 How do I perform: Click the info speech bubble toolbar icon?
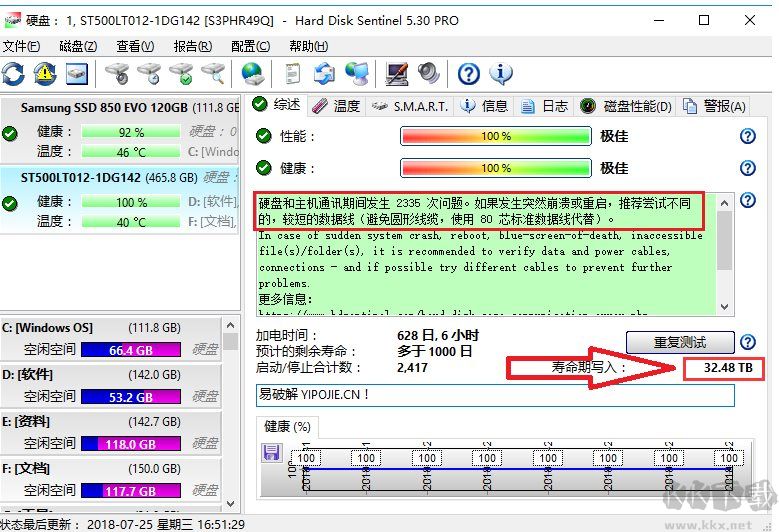501,74
